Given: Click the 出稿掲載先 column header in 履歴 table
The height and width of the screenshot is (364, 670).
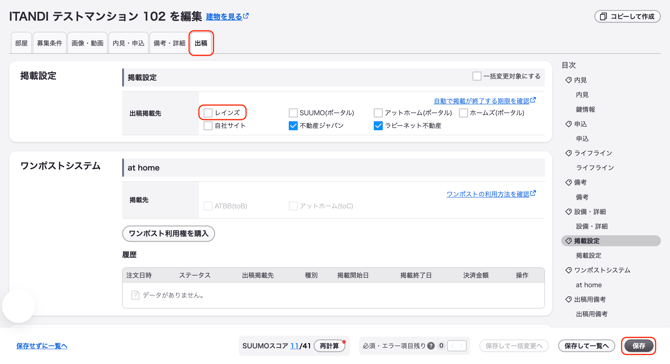Looking at the screenshot, I should click(x=258, y=276).
